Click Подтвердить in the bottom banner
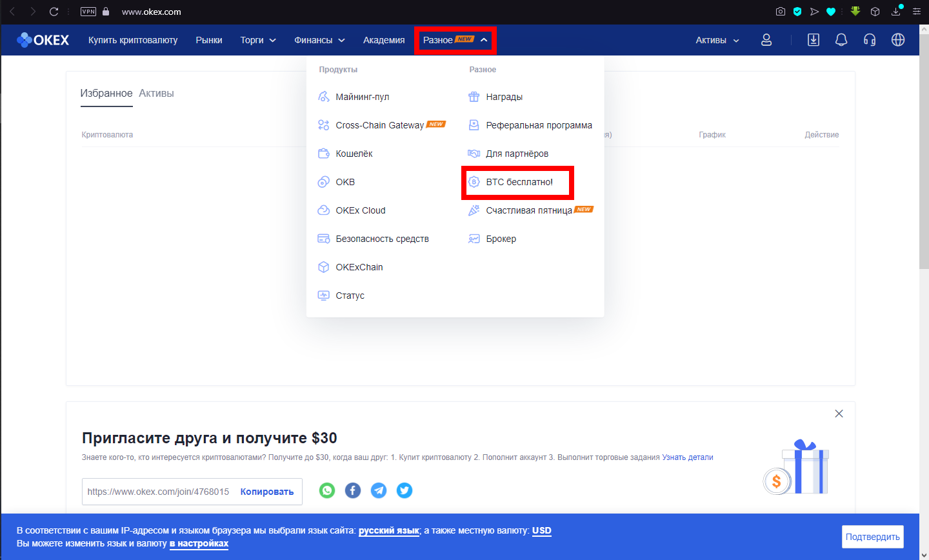This screenshot has height=560, width=929. [x=873, y=537]
